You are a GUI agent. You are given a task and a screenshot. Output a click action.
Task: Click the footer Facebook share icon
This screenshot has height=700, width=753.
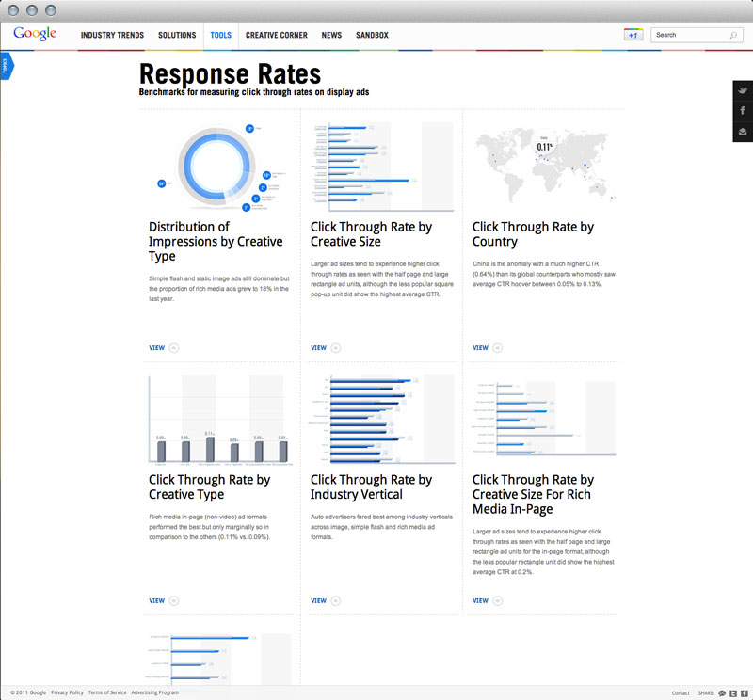[745, 693]
